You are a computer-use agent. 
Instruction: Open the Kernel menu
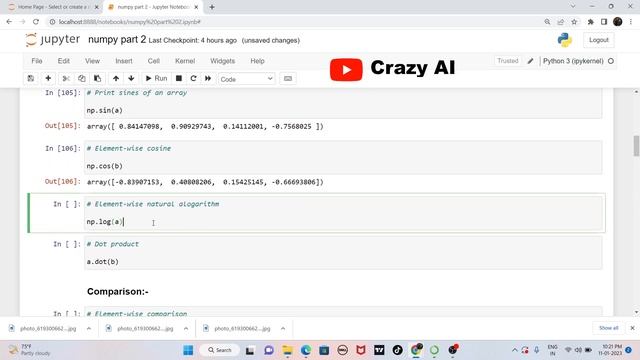tap(185, 61)
